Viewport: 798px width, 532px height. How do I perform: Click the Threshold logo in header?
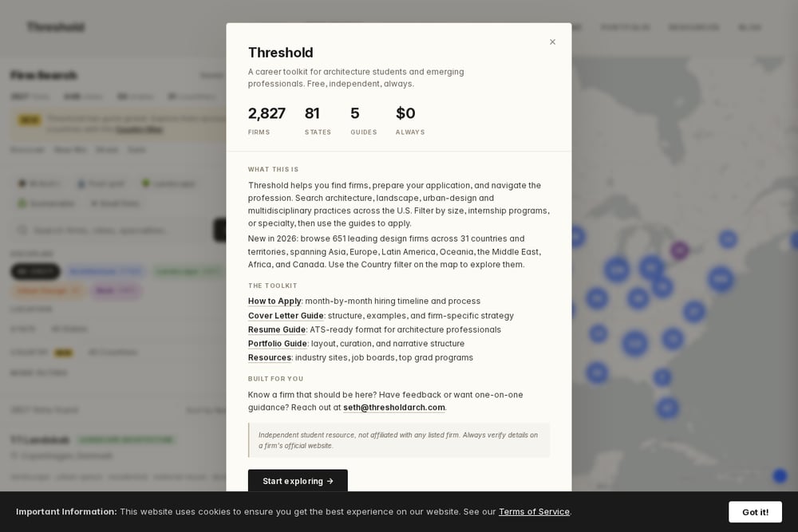click(56, 27)
